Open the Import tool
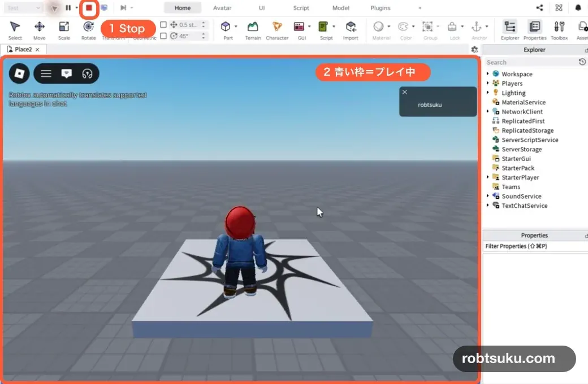Image resolution: width=588 pixels, height=384 pixels. pos(351,30)
